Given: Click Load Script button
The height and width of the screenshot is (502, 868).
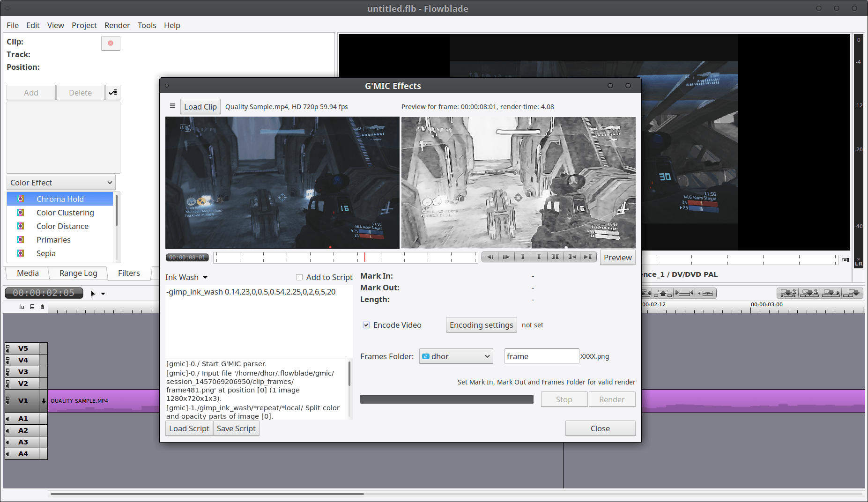Looking at the screenshot, I should [x=189, y=428].
